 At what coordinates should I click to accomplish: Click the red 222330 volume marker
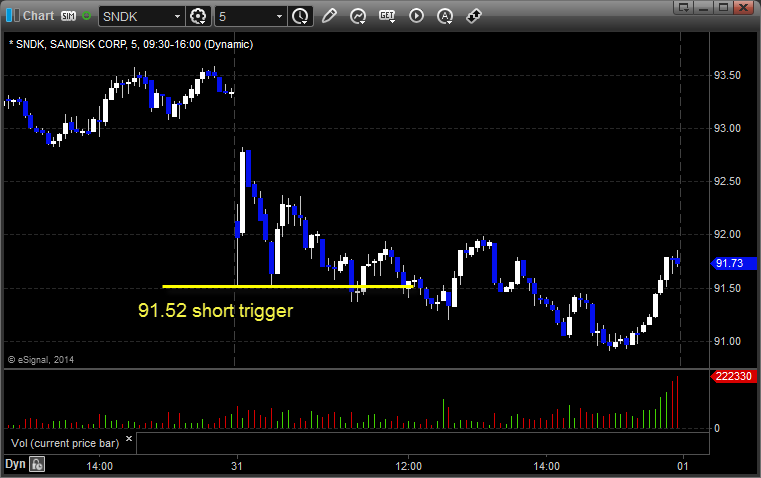(x=733, y=377)
